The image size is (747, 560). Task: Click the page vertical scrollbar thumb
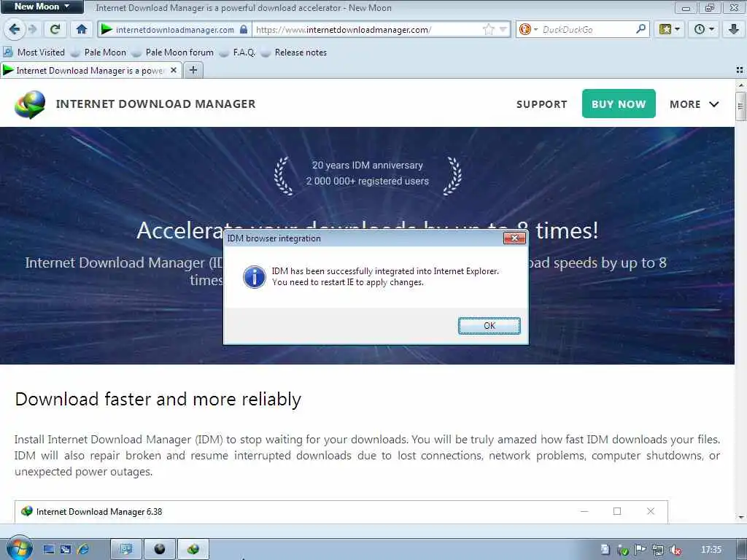pos(740,106)
